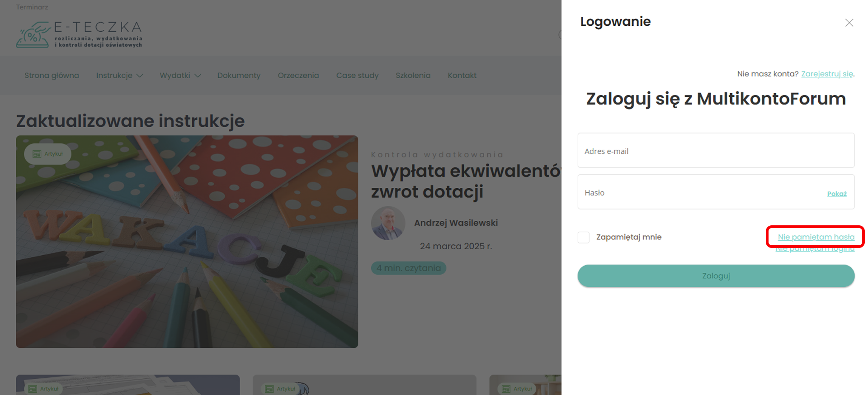This screenshot has width=868, height=395.
Task: Click the Artykuł badge on the bottom-right card
Action: [517, 389]
